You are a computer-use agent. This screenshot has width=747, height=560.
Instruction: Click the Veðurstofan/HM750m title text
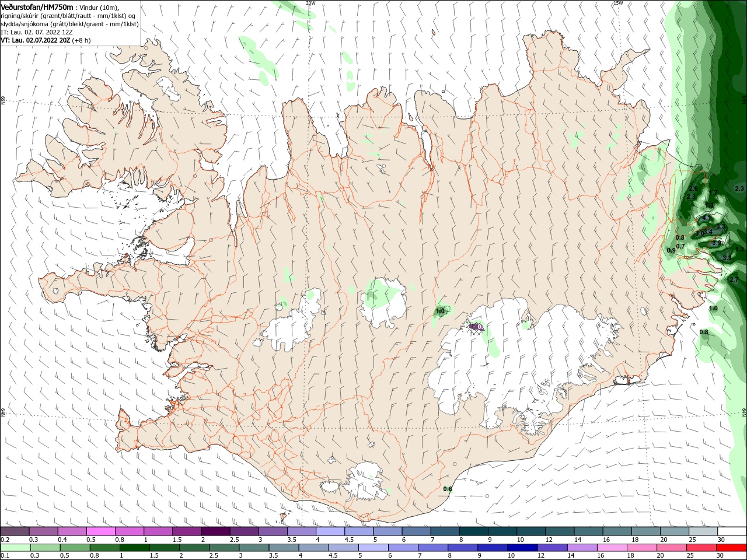(x=37, y=6)
